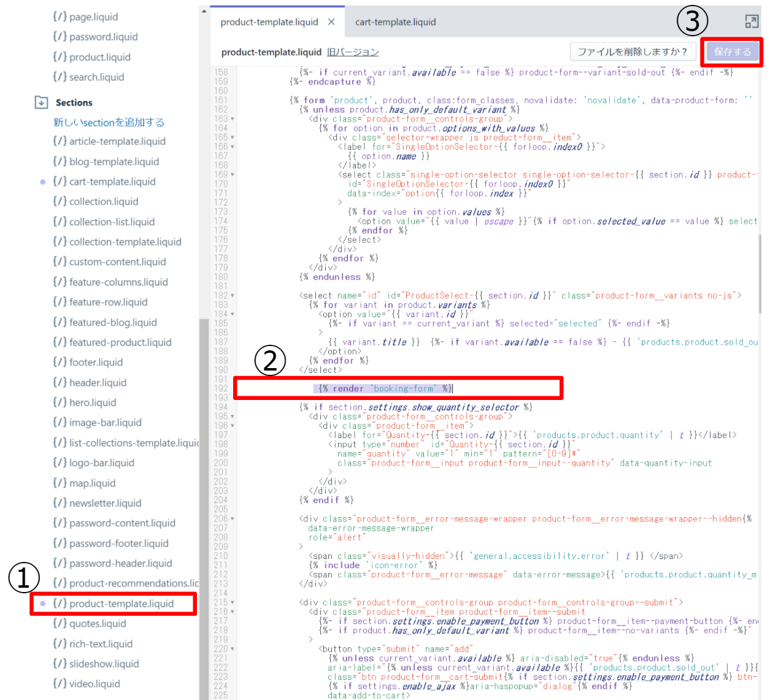Image resolution: width=770 pixels, height=700 pixels.
Task: Open the footer.liquid file icon
Action: point(60,362)
